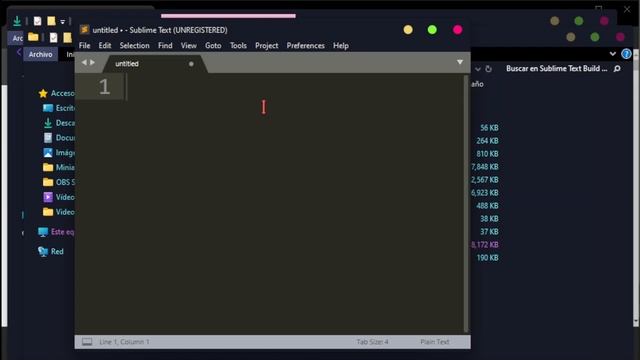Select the 38 KB file size entry
The width and height of the screenshot is (640, 360).
[489, 219]
